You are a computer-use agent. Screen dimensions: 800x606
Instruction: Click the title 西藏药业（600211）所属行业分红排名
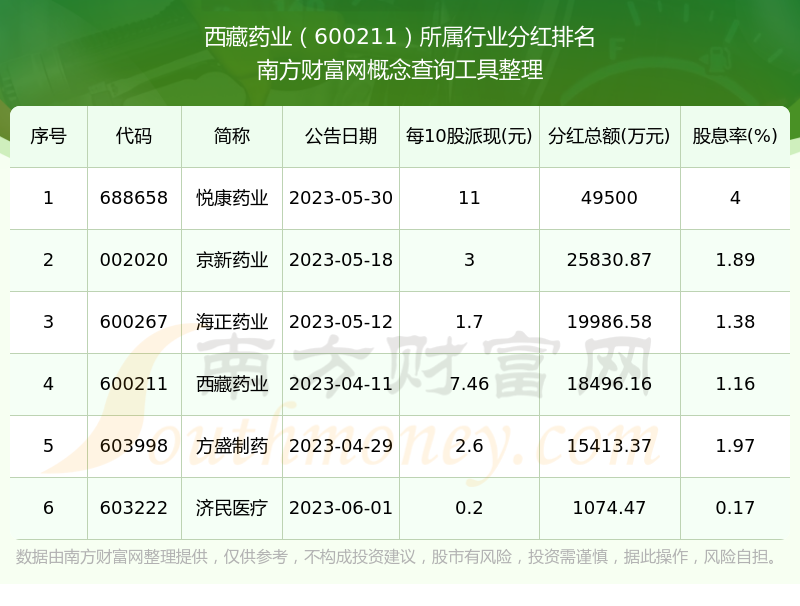tap(399, 37)
